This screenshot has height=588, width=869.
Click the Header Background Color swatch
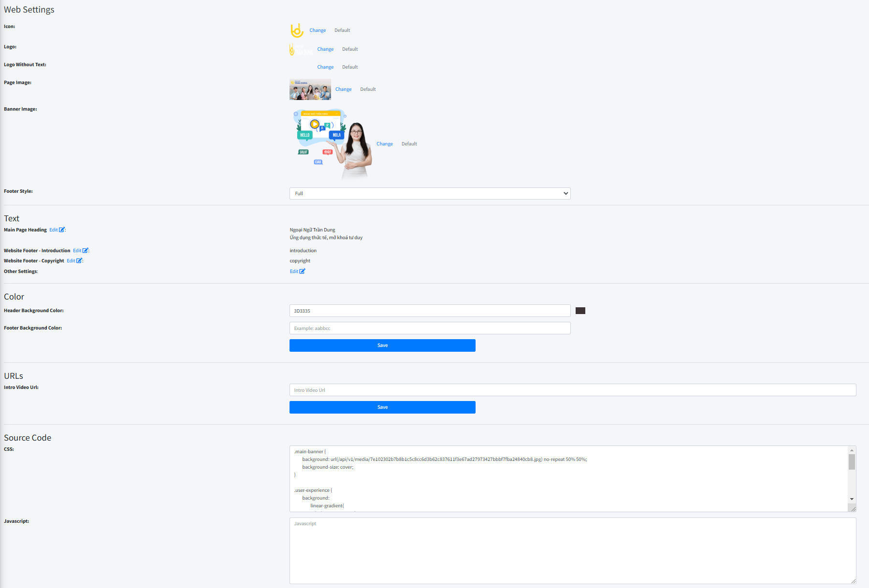tap(580, 311)
